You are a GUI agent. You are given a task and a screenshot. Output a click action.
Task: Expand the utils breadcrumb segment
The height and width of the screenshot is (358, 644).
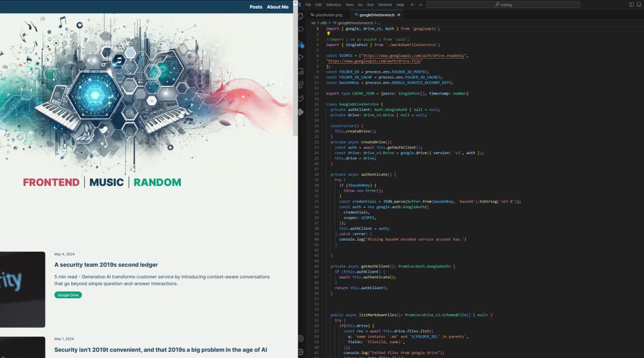[x=323, y=23]
